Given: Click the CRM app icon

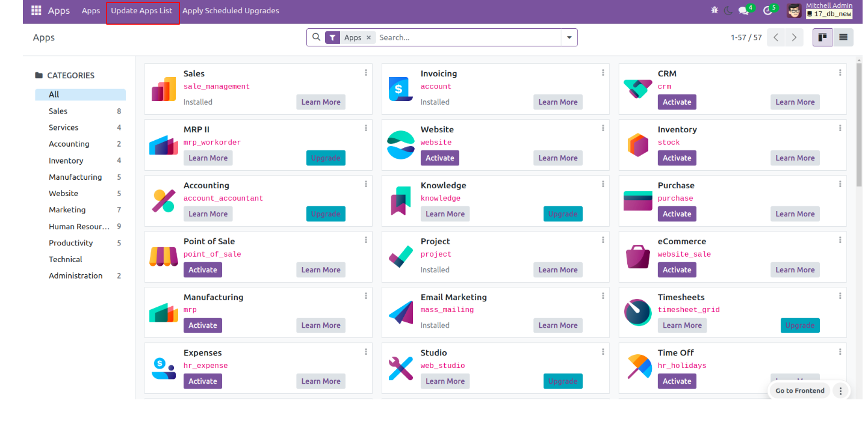Looking at the screenshot, I should pyautogui.click(x=638, y=90).
